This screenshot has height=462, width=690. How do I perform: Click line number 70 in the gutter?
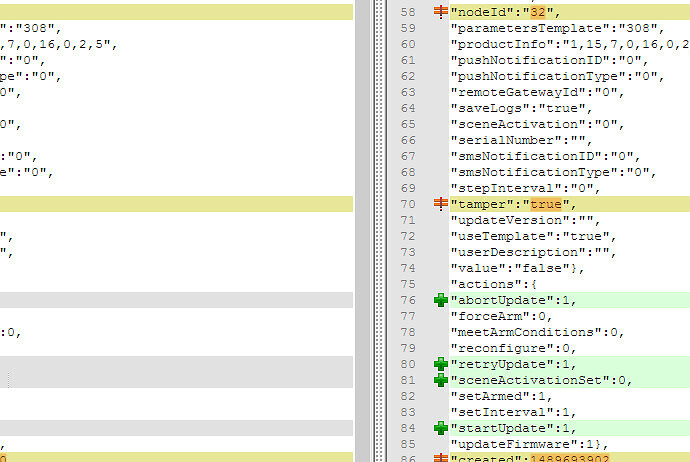(x=406, y=204)
